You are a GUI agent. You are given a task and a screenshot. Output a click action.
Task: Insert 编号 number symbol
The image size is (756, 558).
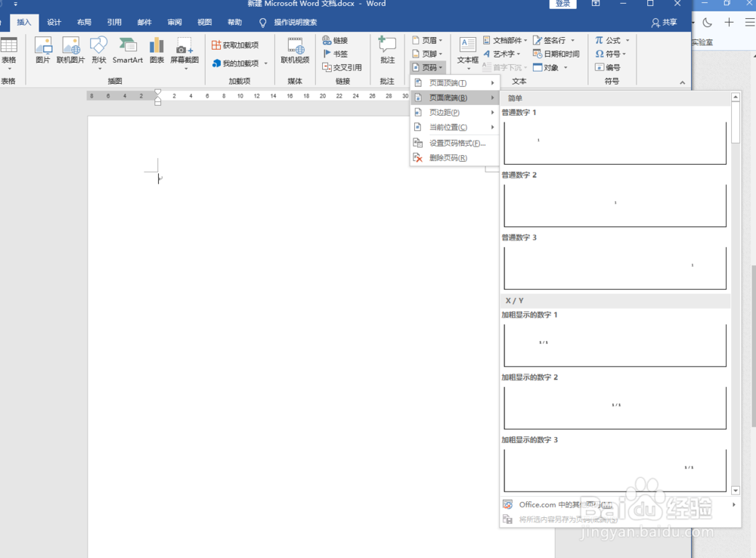(x=608, y=67)
